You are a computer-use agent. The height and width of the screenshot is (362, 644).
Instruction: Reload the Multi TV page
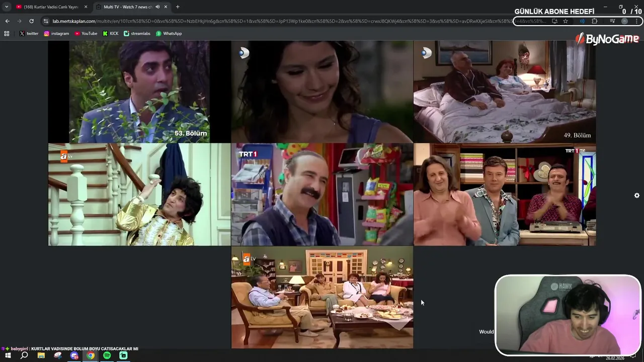pyautogui.click(x=31, y=21)
